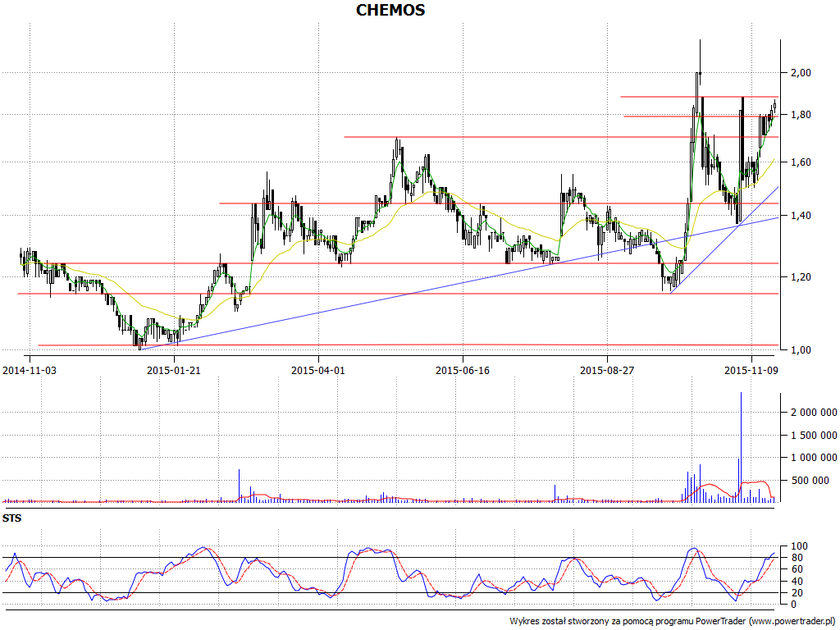Click the 80 level on STS axis
This screenshot has width=840, height=630.
(797, 558)
